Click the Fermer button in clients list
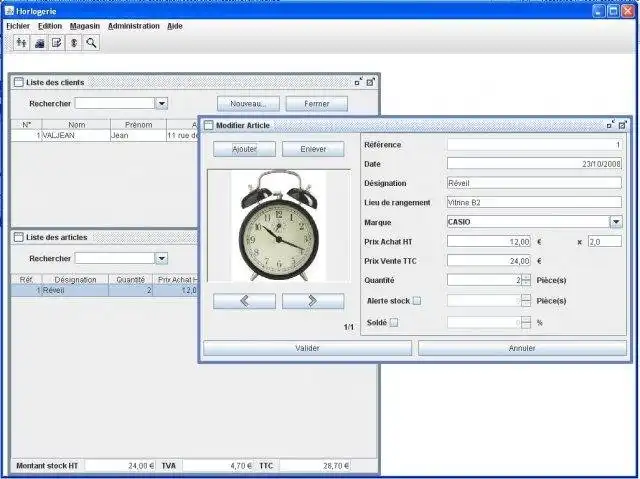Viewport: 640px width, 479px height. click(317, 104)
